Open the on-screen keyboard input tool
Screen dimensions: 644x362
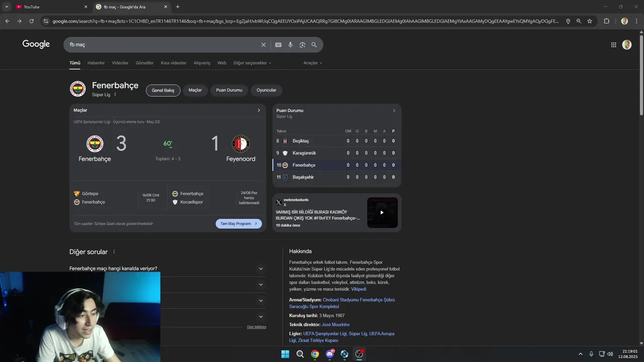click(x=278, y=45)
